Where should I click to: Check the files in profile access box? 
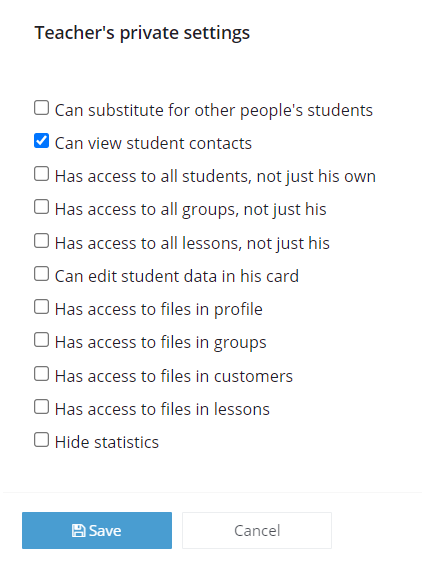[x=41, y=307]
